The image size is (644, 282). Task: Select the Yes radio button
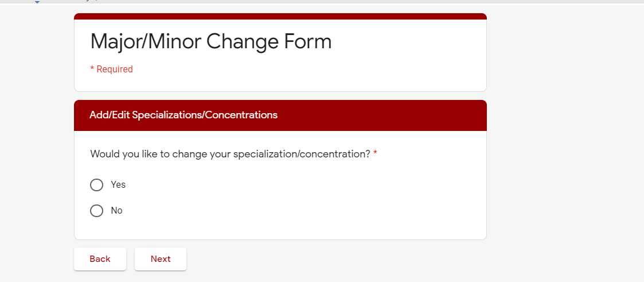coord(96,185)
